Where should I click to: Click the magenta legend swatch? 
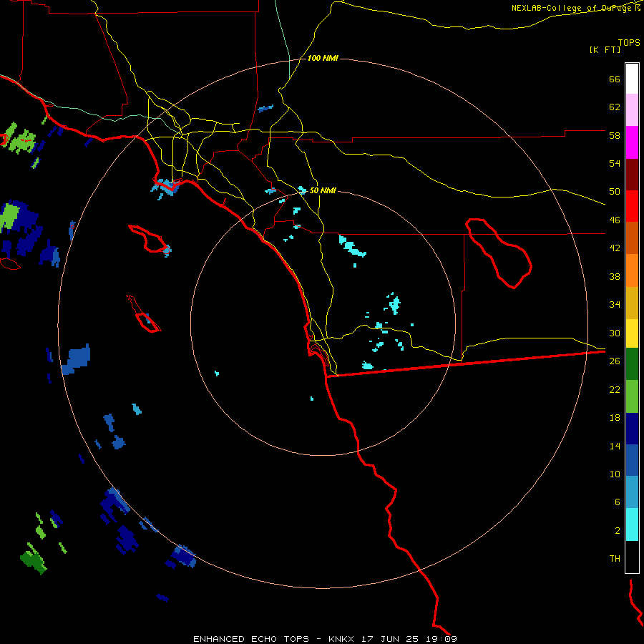click(x=632, y=142)
